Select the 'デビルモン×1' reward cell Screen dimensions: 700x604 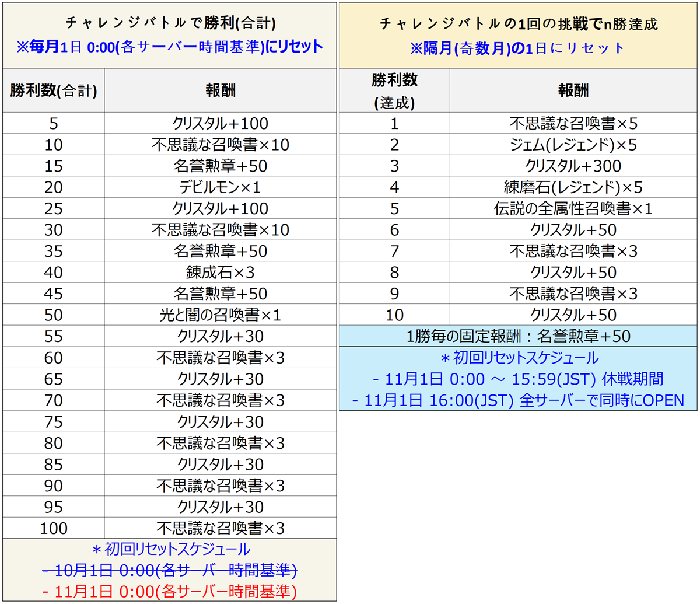pyautogui.click(x=220, y=187)
